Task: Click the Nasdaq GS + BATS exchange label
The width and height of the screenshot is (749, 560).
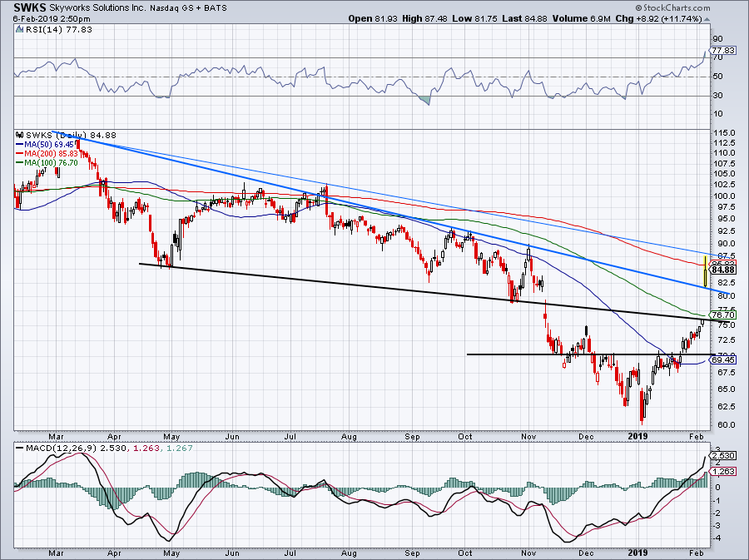Action: click(190, 8)
